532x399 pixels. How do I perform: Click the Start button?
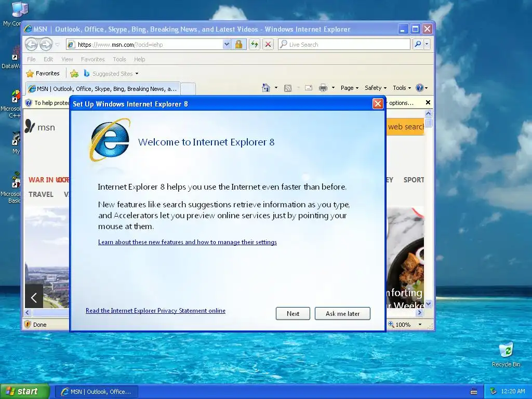pos(25,392)
